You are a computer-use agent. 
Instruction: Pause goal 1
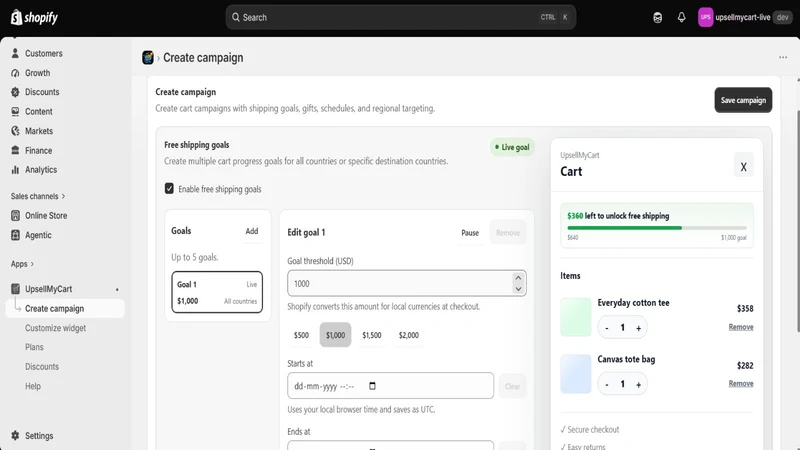click(470, 233)
